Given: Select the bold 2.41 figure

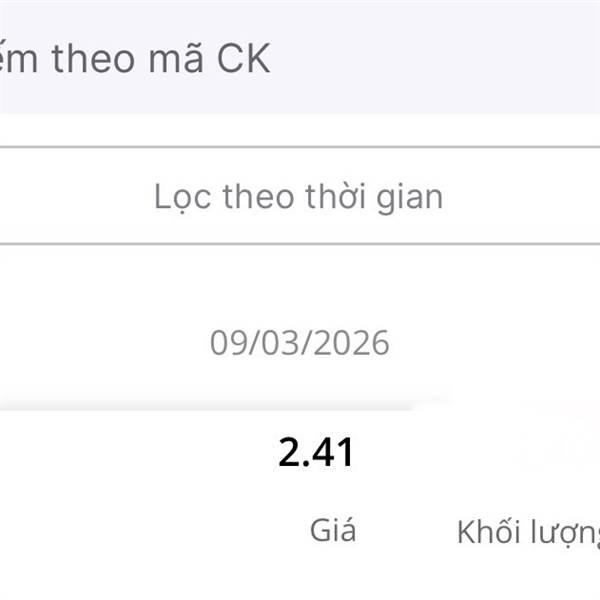Looking at the screenshot, I should [x=316, y=453].
